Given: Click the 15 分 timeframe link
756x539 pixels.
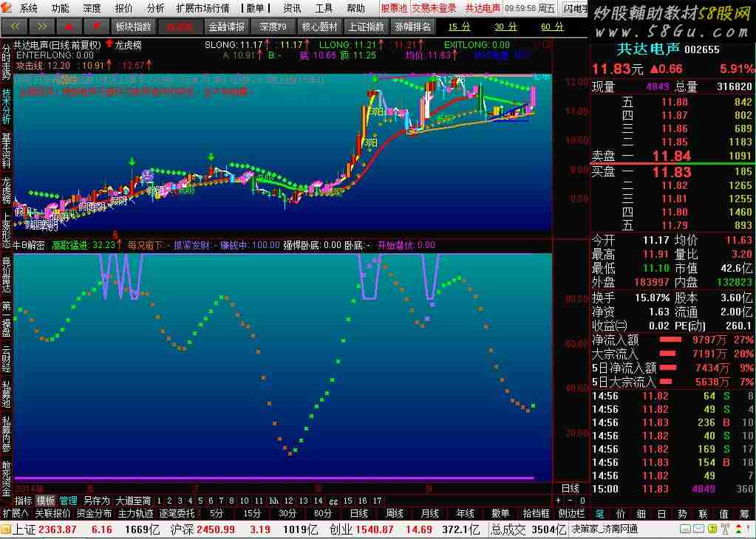Looking at the screenshot, I should [x=460, y=27].
